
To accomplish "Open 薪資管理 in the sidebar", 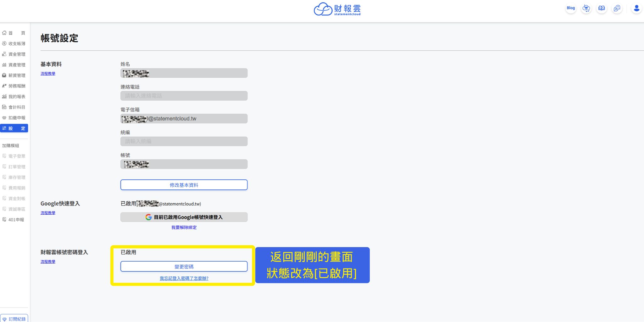I will click(x=14, y=76).
